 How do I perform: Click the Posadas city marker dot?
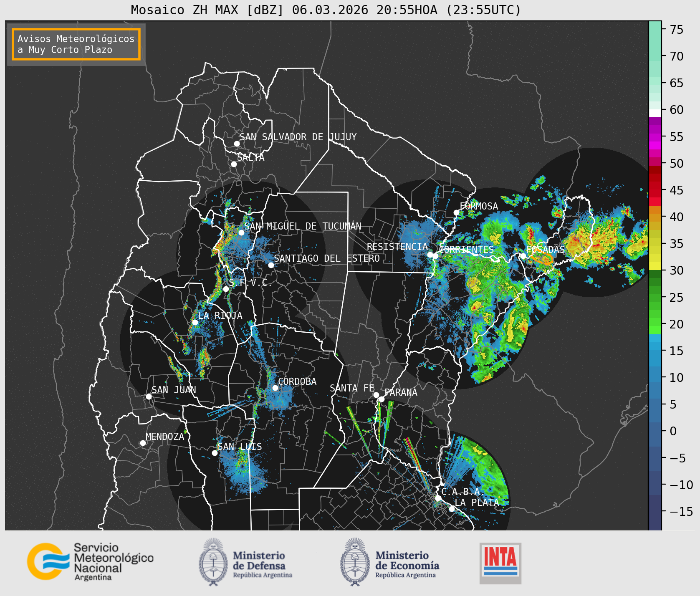point(523,256)
